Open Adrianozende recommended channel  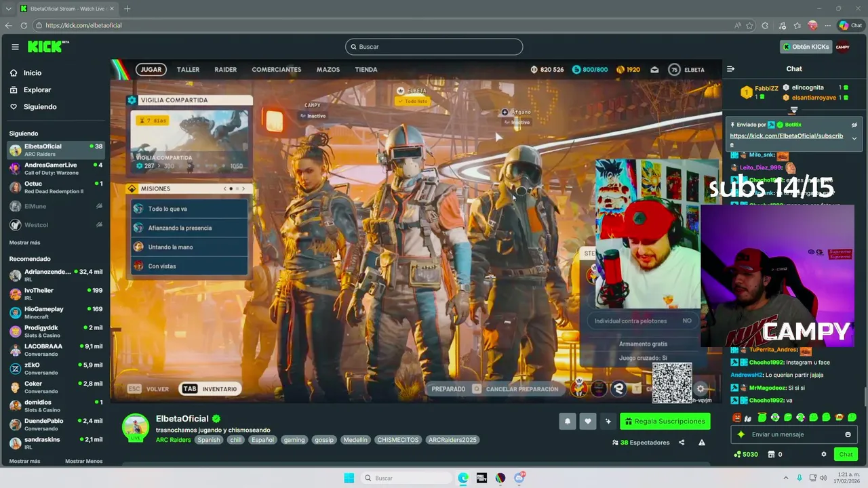(56, 275)
